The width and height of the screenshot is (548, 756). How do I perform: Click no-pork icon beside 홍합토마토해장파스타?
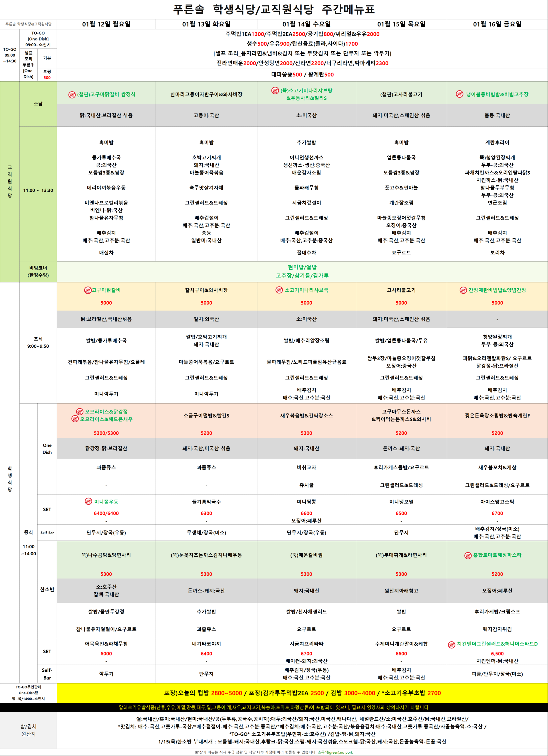[x=468, y=555]
